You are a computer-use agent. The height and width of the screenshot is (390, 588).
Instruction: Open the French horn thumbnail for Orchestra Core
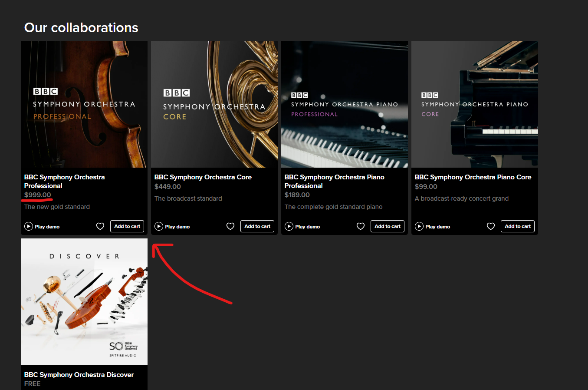click(x=214, y=104)
